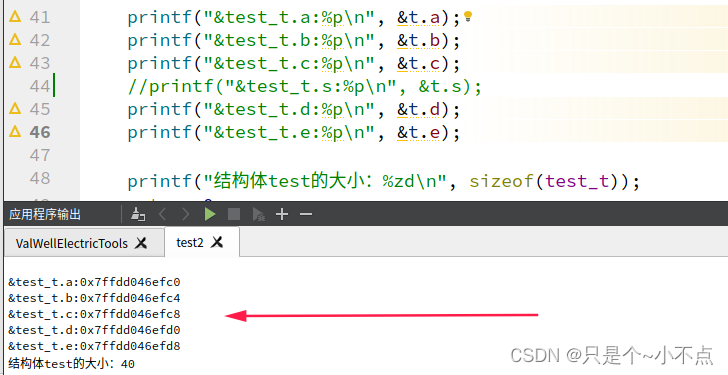
Task: Click the &t.a argument on line 41
Action: tap(418, 18)
